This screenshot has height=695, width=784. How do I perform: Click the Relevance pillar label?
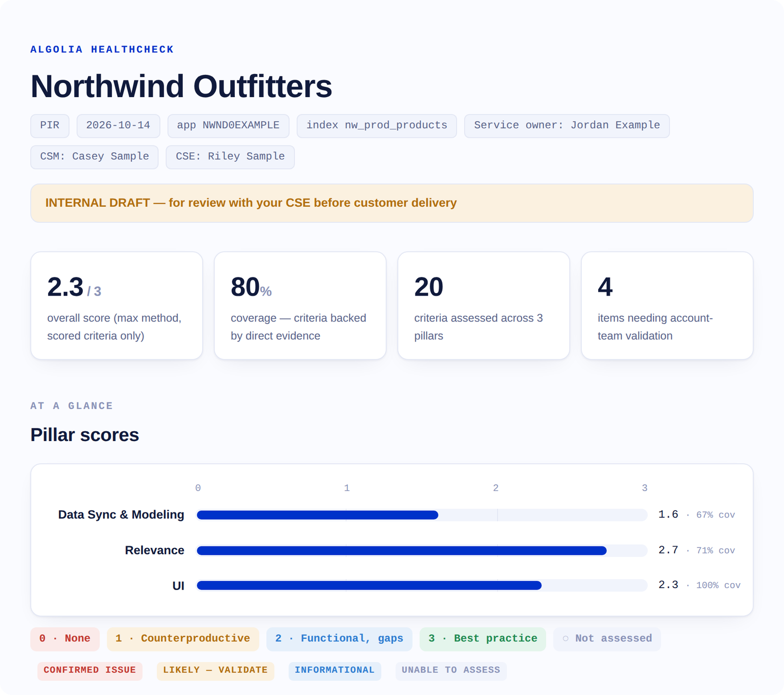[x=154, y=550]
